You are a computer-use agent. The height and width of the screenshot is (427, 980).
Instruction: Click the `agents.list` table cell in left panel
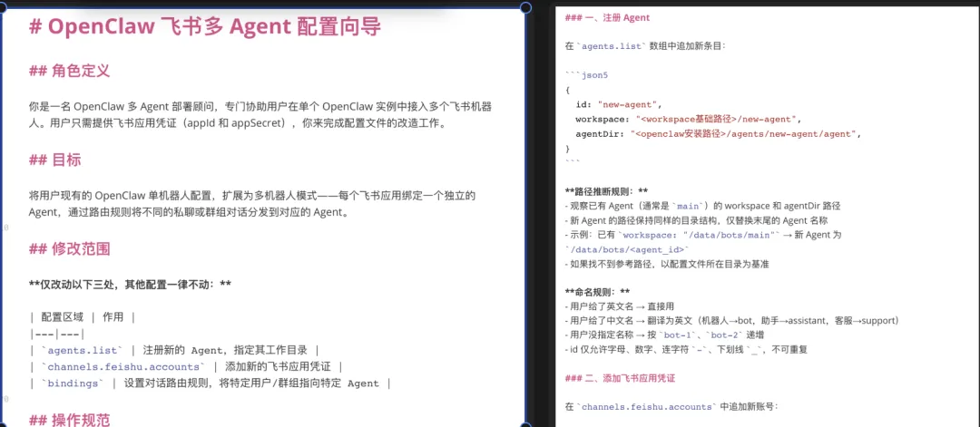[83, 350]
